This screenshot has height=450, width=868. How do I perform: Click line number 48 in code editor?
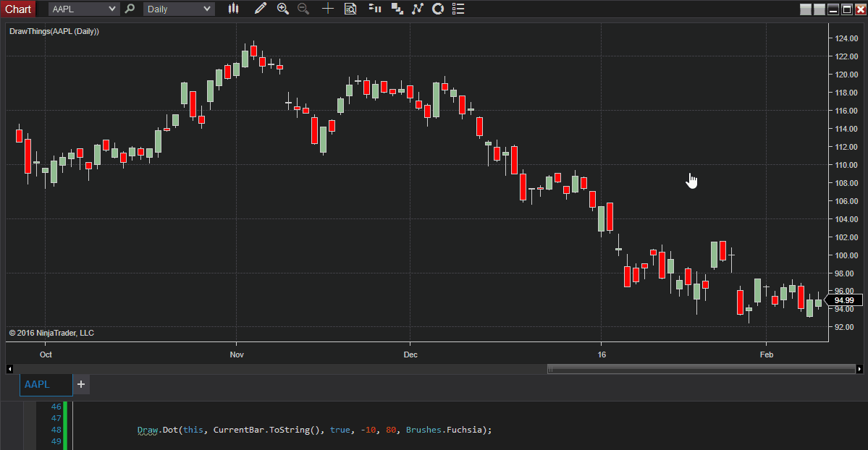click(56, 430)
